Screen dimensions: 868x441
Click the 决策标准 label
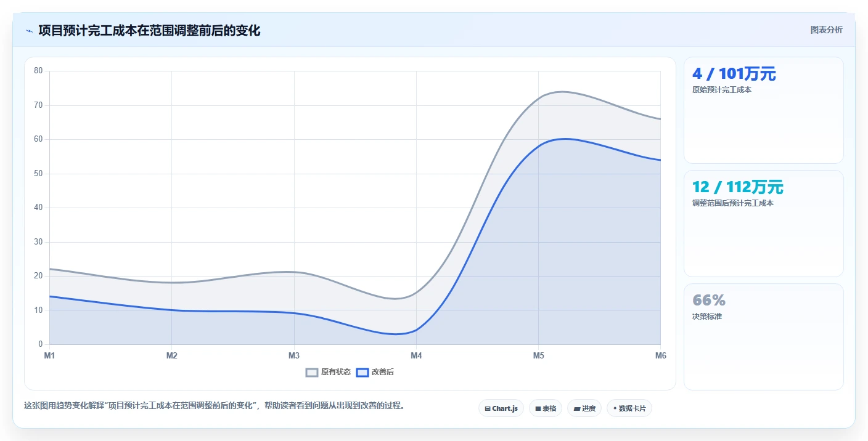pyautogui.click(x=707, y=317)
